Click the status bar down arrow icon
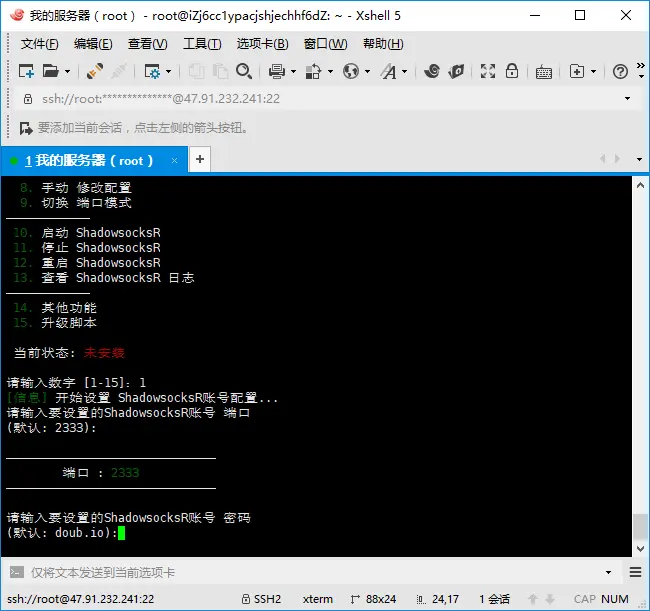The height and width of the screenshot is (611, 650). pos(550,599)
